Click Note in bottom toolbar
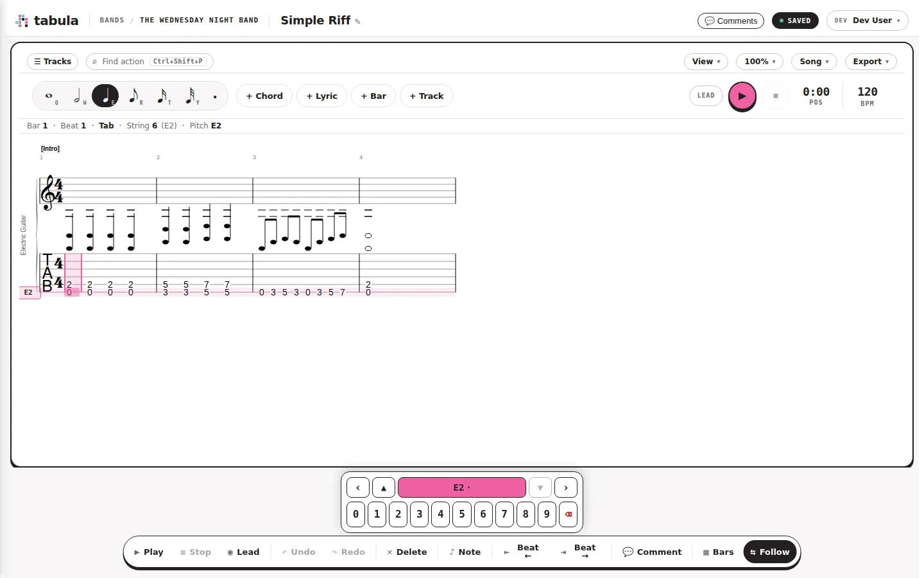 click(x=465, y=552)
